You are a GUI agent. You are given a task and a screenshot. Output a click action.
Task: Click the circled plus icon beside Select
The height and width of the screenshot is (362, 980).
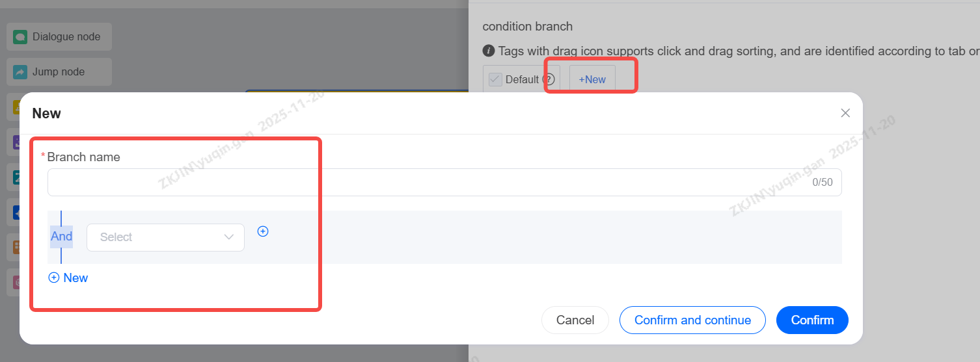tap(263, 231)
